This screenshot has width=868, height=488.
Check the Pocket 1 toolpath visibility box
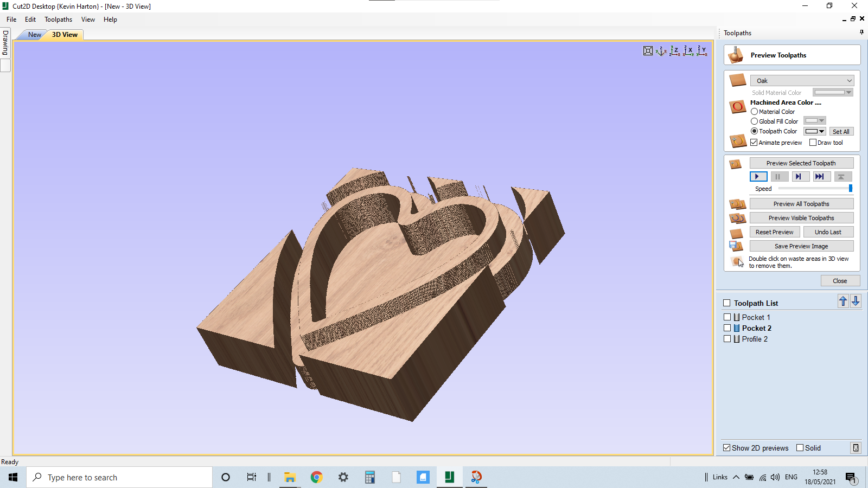727,317
